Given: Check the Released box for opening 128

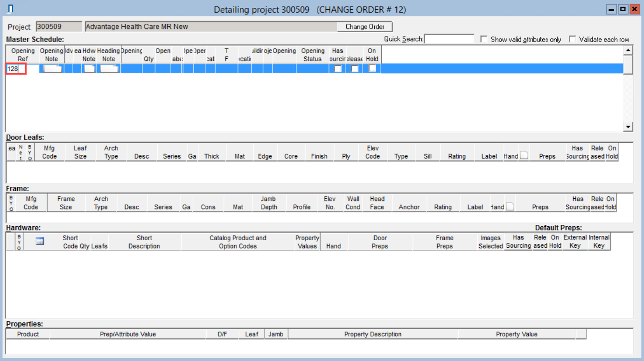Looking at the screenshot, I should click(355, 69).
